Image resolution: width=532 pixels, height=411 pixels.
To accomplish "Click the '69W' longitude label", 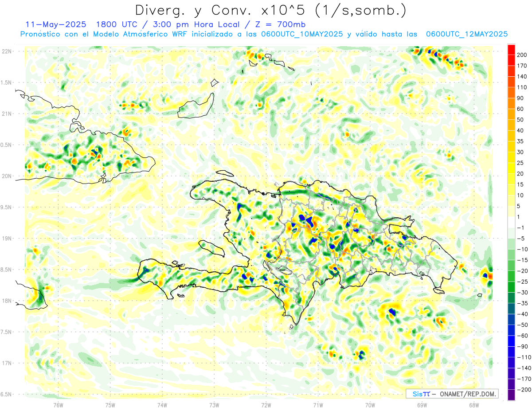I will click(422, 405).
